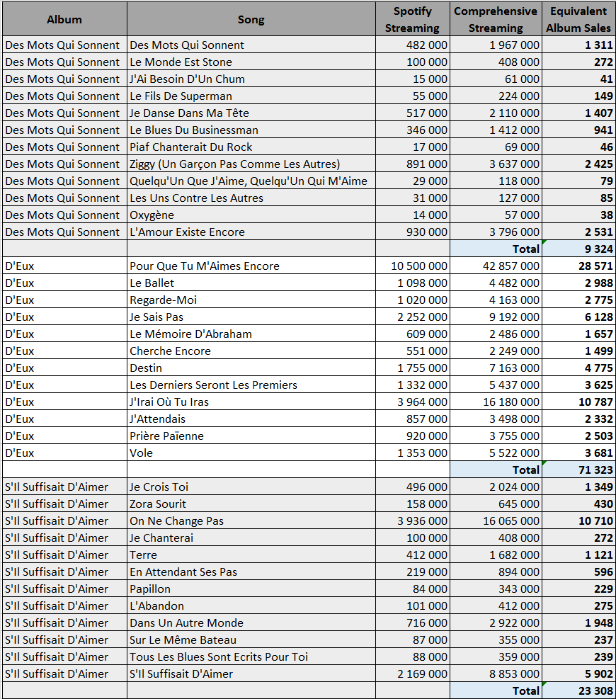Click the song L'Abandon
Image resolution: width=616 pixels, height=699 pixels.
click(x=251, y=606)
